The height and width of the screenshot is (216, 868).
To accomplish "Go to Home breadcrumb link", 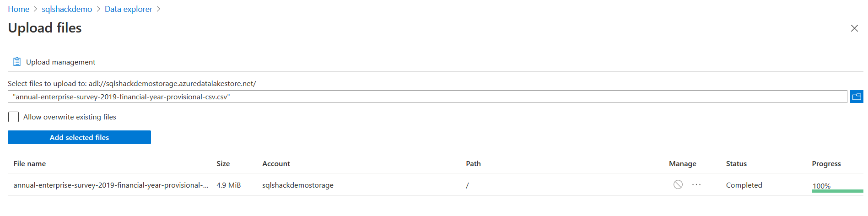I will click(19, 9).
